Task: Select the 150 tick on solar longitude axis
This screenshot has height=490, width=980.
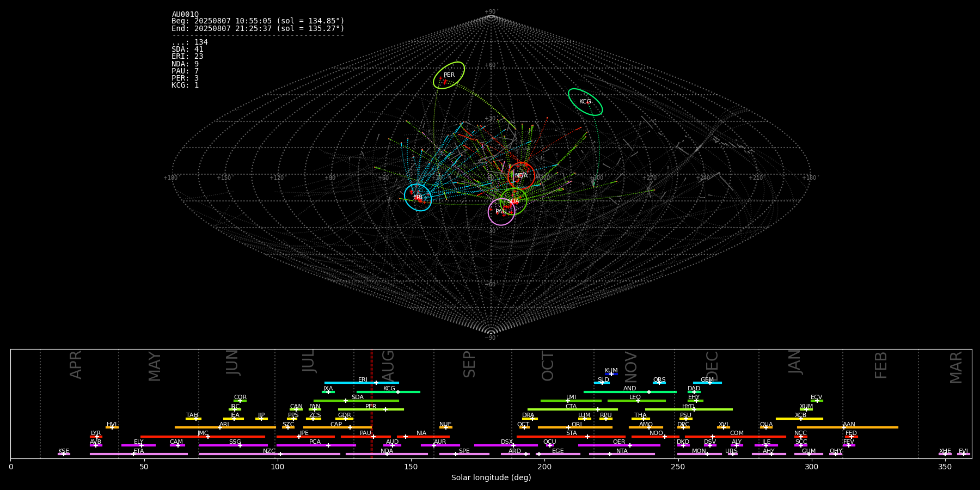Action: tap(411, 467)
